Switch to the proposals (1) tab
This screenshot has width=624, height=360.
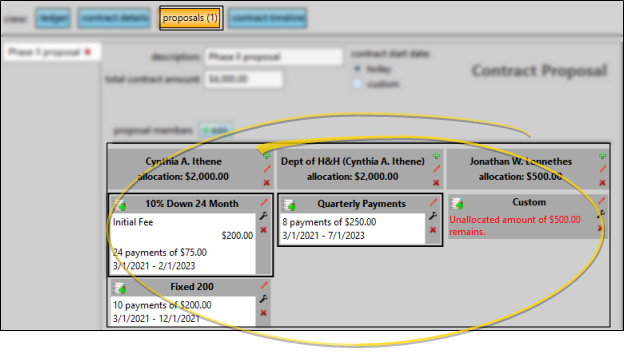[x=191, y=18]
